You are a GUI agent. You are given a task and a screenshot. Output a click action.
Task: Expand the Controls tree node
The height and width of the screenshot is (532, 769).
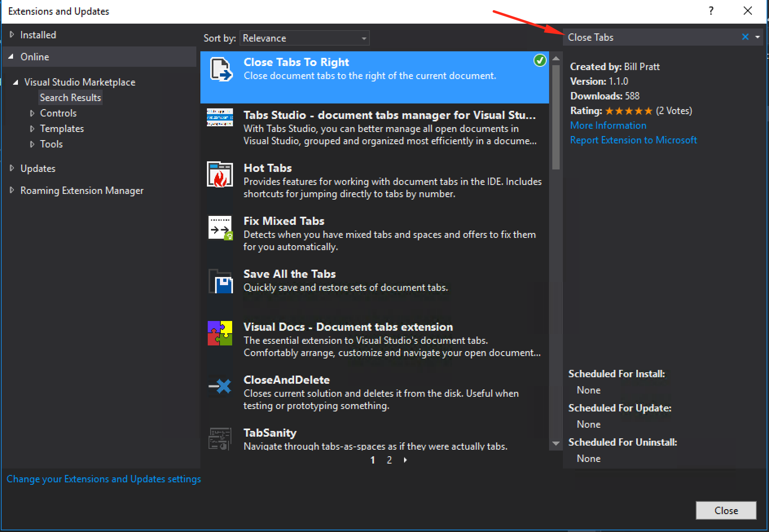(x=32, y=113)
